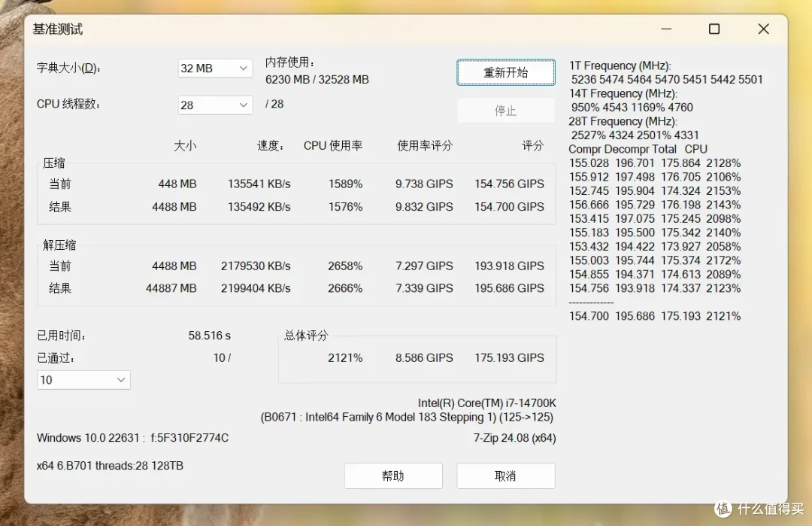Click the 9.738 GIPS usage rating

pyautogui.click(x=424, y=184)
